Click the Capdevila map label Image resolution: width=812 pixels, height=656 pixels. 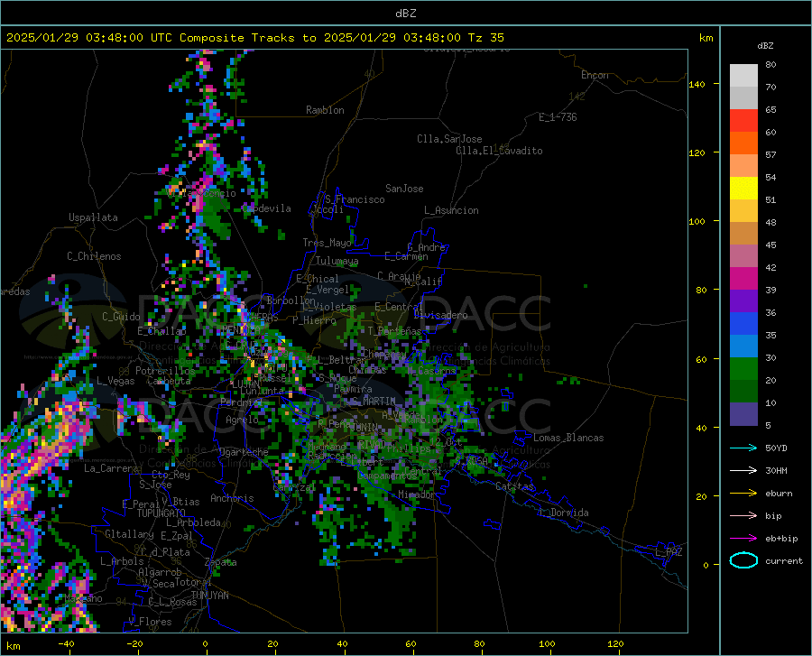click(x=266, y=208)
